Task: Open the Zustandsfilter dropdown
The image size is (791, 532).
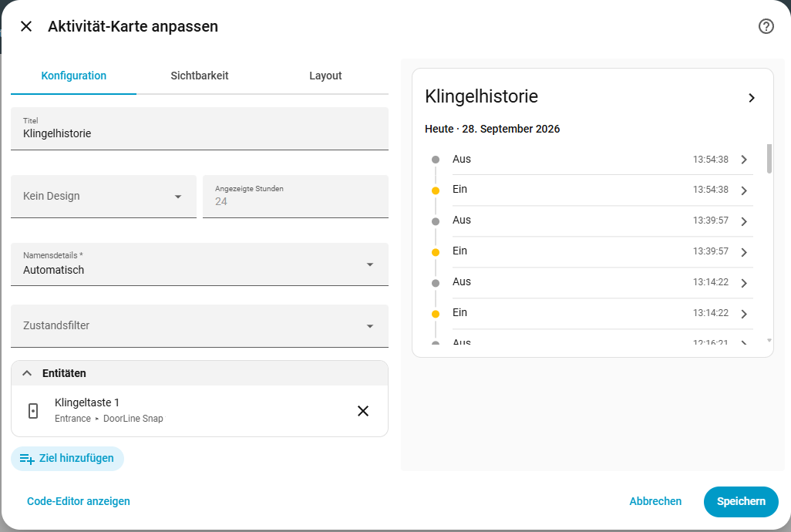Action: point(200,326)
